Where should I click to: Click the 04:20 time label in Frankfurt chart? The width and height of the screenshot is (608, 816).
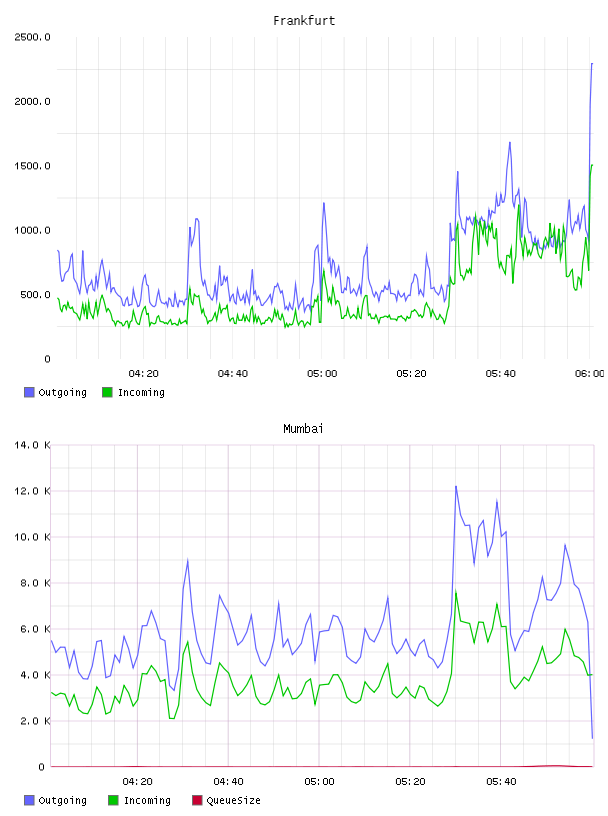click(x=143, y=374)
